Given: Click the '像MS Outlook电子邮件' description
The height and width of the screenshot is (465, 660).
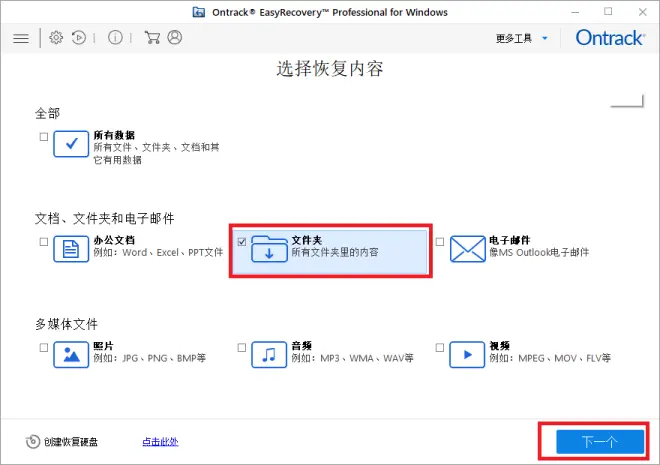Looking at the screenshot, I should tap(539, 252).
